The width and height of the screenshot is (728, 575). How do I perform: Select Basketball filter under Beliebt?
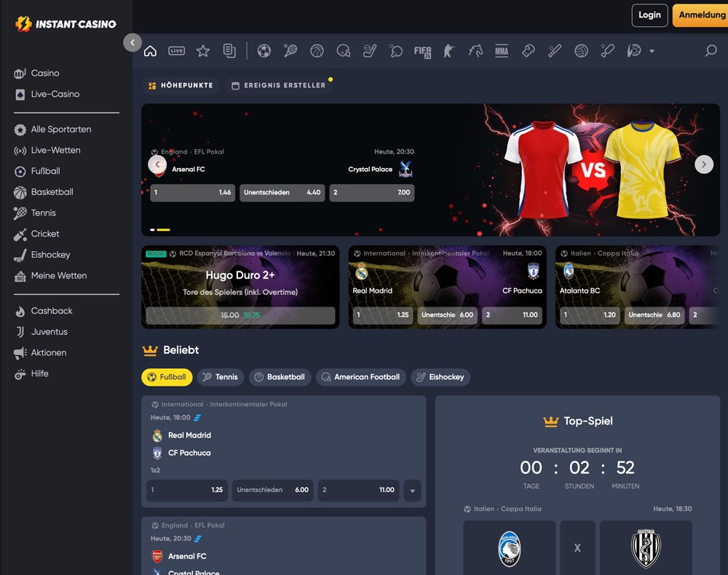click(280, 377)
